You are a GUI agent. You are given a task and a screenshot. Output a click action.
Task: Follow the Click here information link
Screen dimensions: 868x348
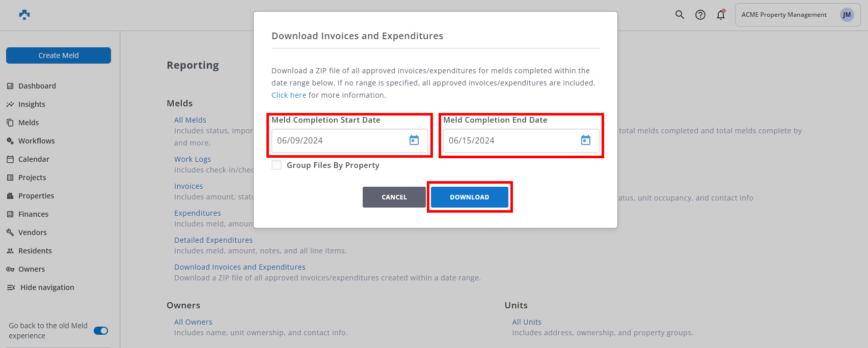tap(289, 95)
